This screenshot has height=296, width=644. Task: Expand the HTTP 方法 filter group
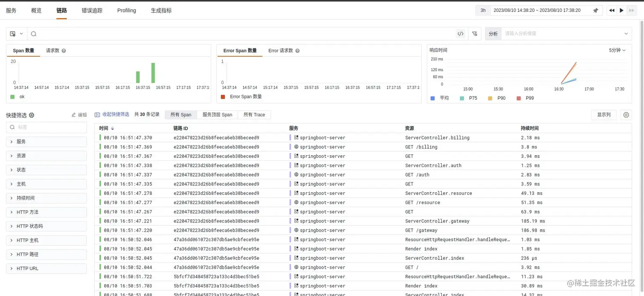[x=46, y=212]
